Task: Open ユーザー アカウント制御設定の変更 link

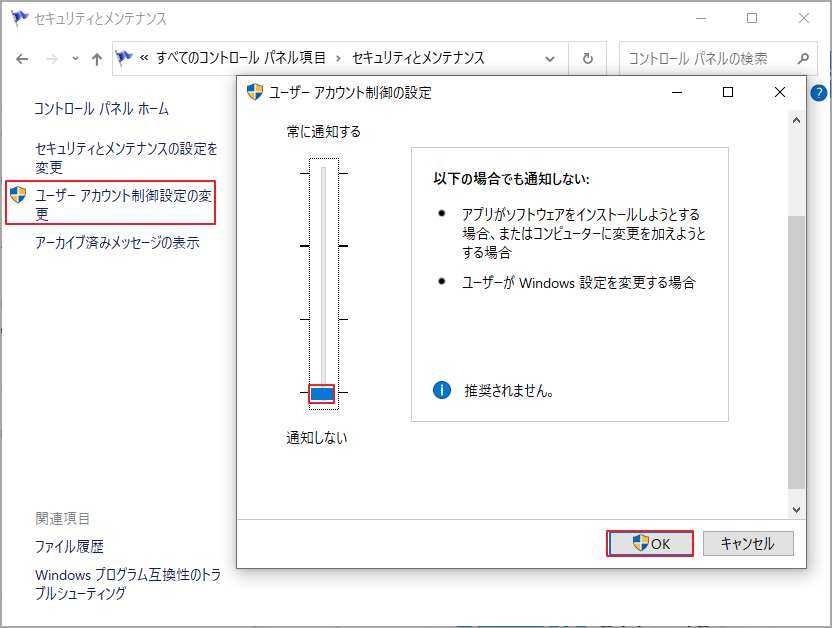Action: click(x=123, y=205)
